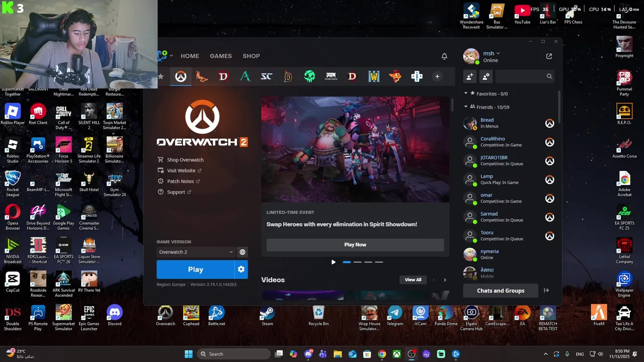Screen dimensions: 644x362
Task: Open the Diablo IV game tab icon
Action: coord(223,76)
